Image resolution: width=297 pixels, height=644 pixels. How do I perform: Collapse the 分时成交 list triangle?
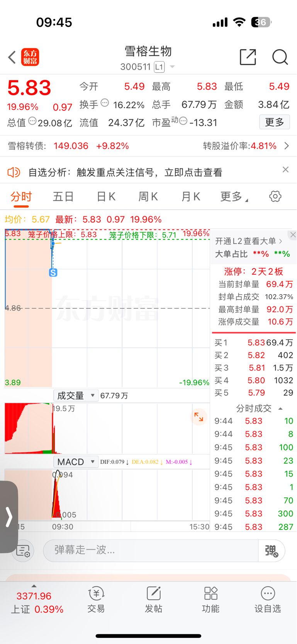click(280, 408)
